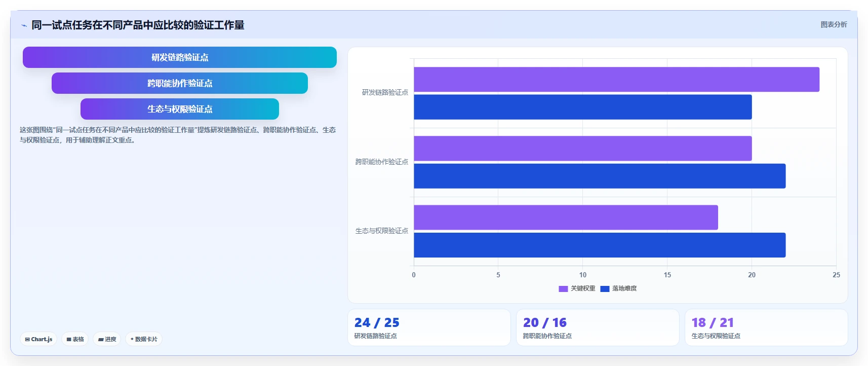Image resolution: width=868 pixels, height=366 pixels.
Task: Click the 18 / 21 card value
Action: click(x=713, y=322)
